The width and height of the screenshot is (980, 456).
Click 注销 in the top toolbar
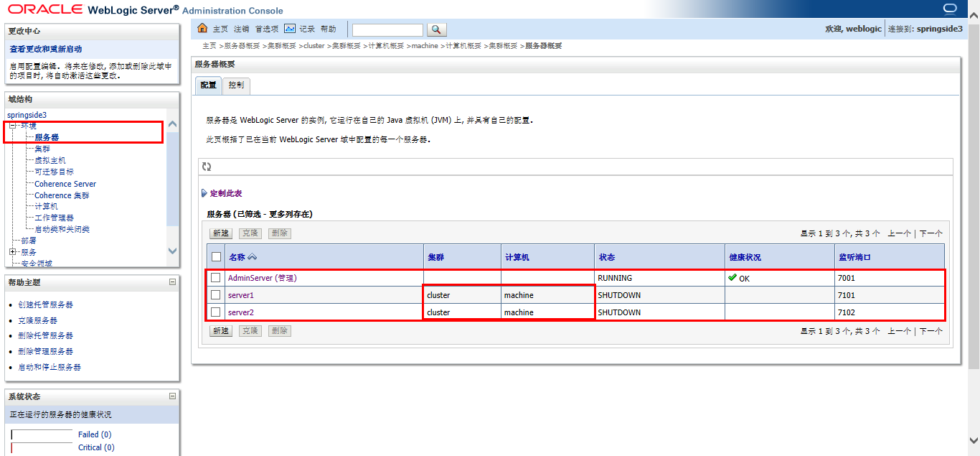pos(242,29)
